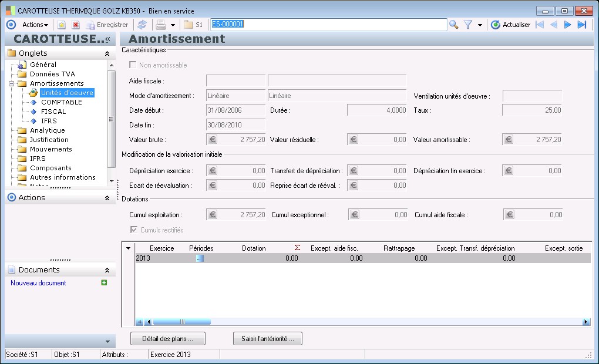Go to the next record arrow

(567, 25)
